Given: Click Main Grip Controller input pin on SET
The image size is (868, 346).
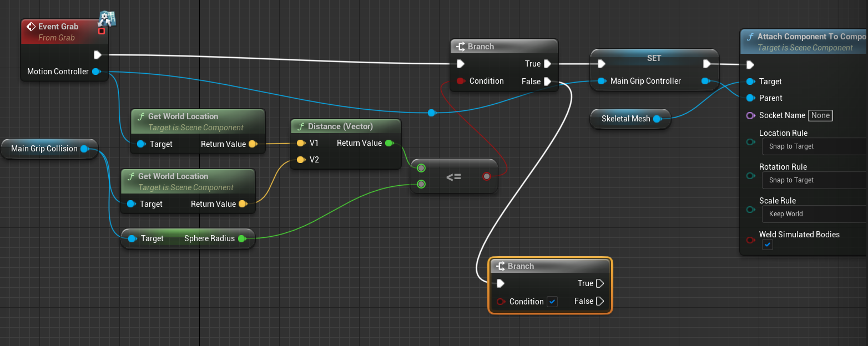Looking at the screenshot, I should [602, 81].
